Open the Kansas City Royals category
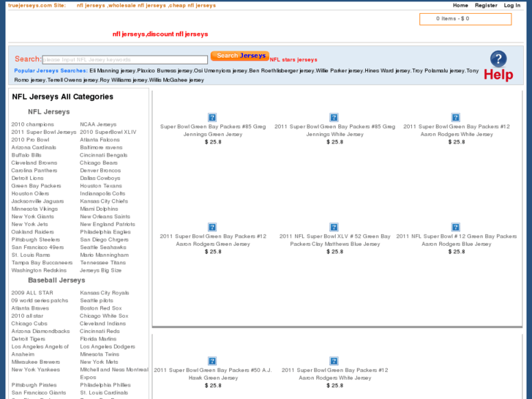Viewport: 532px width, 399px height. pos(105,293)
